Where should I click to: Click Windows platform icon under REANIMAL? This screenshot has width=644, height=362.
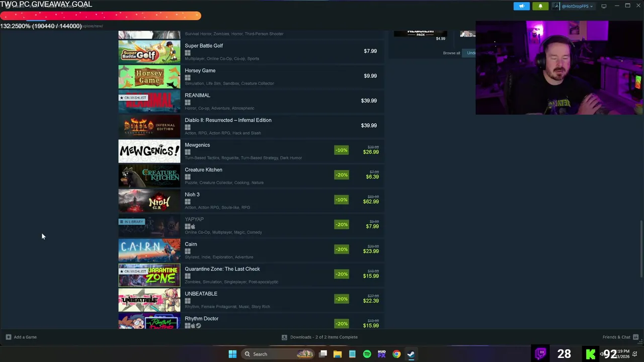click(x=188, y=102)
